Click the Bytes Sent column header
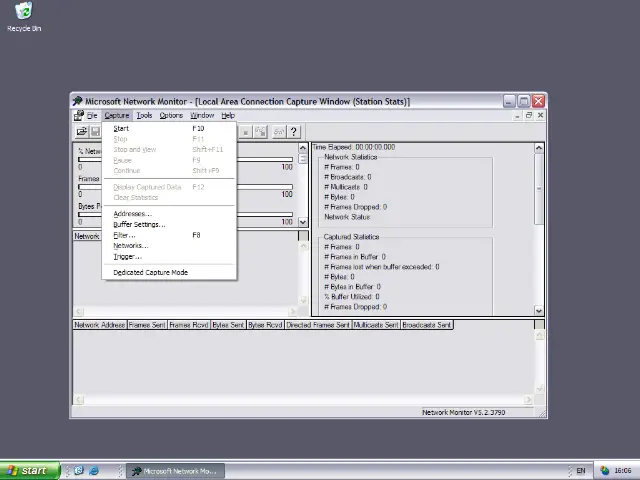Viewport: 640px width, 480px height. 228,325
